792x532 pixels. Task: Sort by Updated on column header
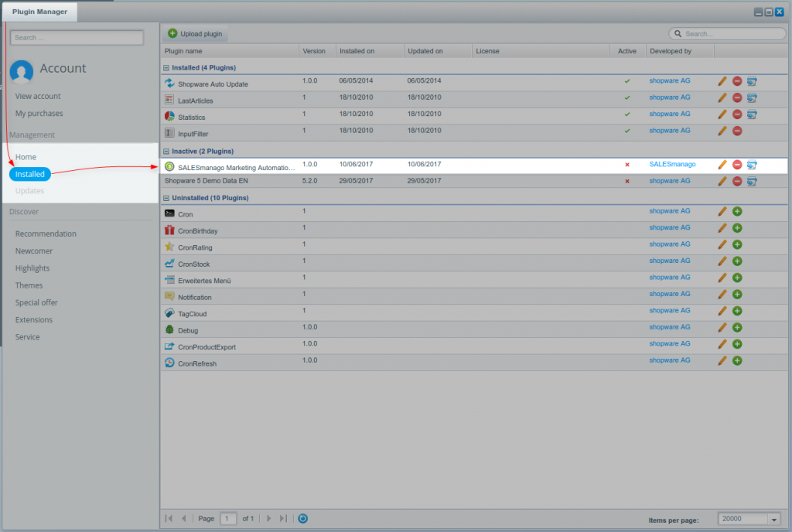pyautogui.click(x=438, y=51)
